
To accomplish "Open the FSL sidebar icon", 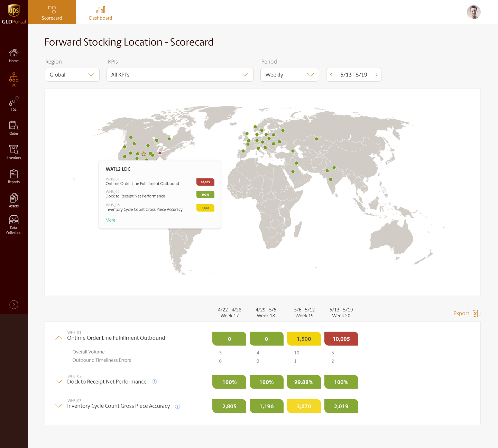I will click(x=14, y=104).
